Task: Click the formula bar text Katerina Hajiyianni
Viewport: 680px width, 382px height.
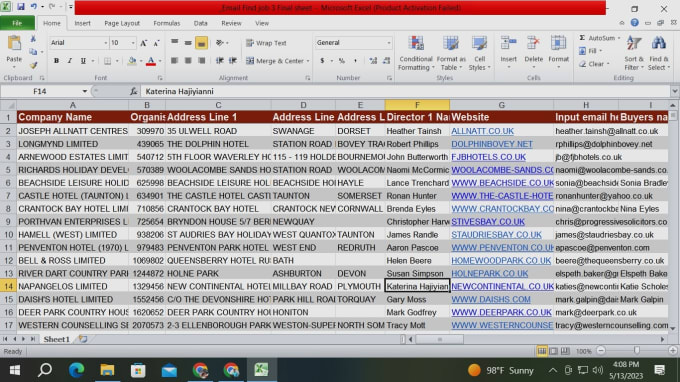Action: pos(179,91)
